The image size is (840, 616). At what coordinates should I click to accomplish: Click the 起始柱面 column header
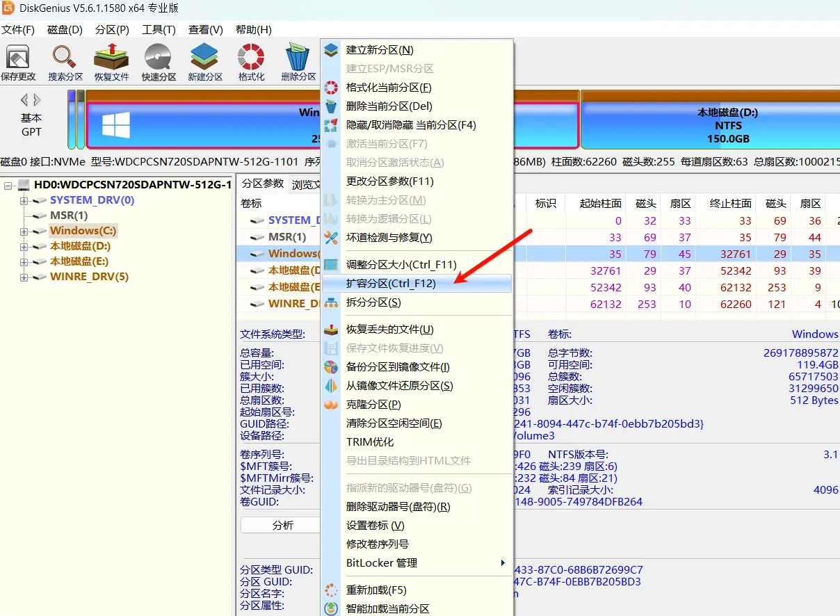pos(601,204)
